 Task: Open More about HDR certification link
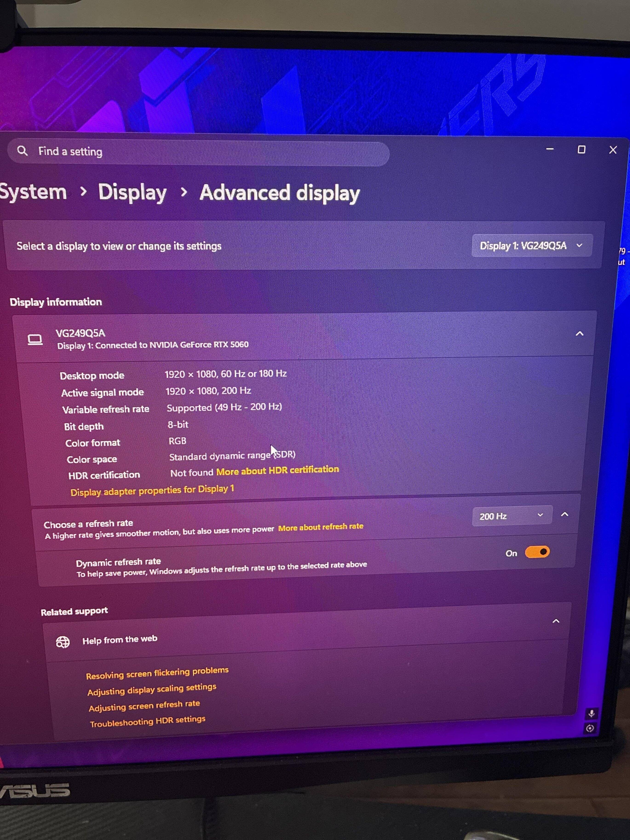point(278,471)
